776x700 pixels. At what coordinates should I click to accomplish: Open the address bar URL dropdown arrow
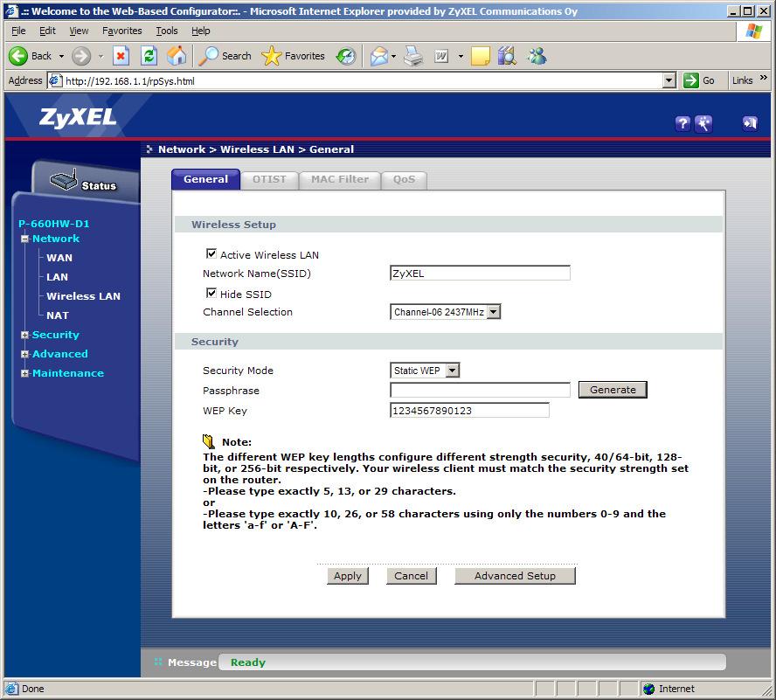click(x=669, y=80)
